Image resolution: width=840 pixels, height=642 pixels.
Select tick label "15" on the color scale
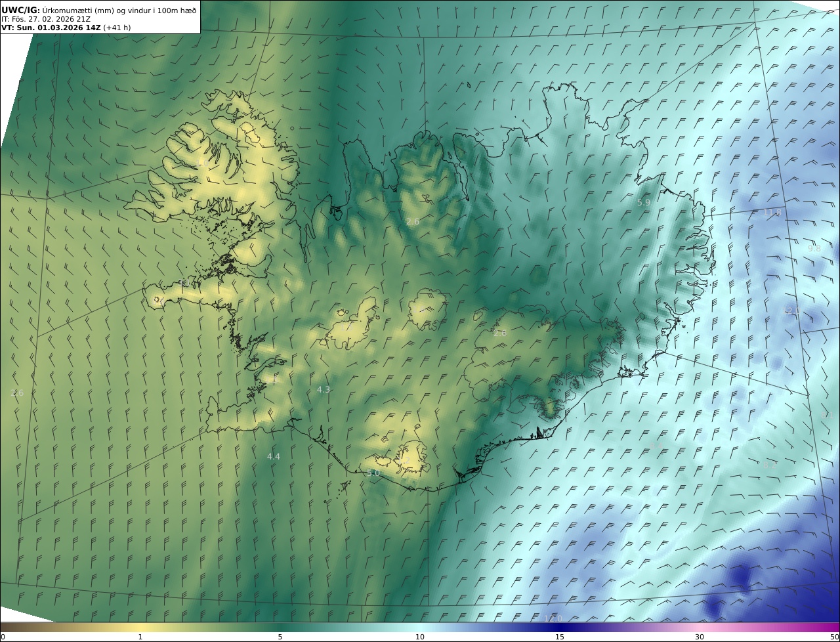click(x=560, y=637)
